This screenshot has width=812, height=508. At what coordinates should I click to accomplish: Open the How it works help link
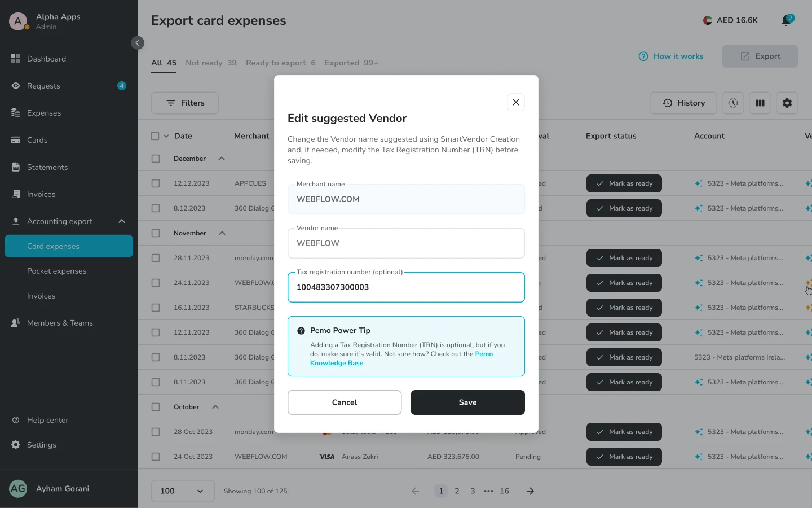(671, 56)
